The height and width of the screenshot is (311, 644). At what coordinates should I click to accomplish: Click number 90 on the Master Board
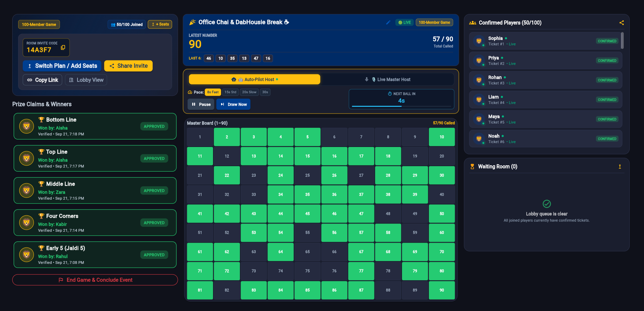[x=442, y=290]
